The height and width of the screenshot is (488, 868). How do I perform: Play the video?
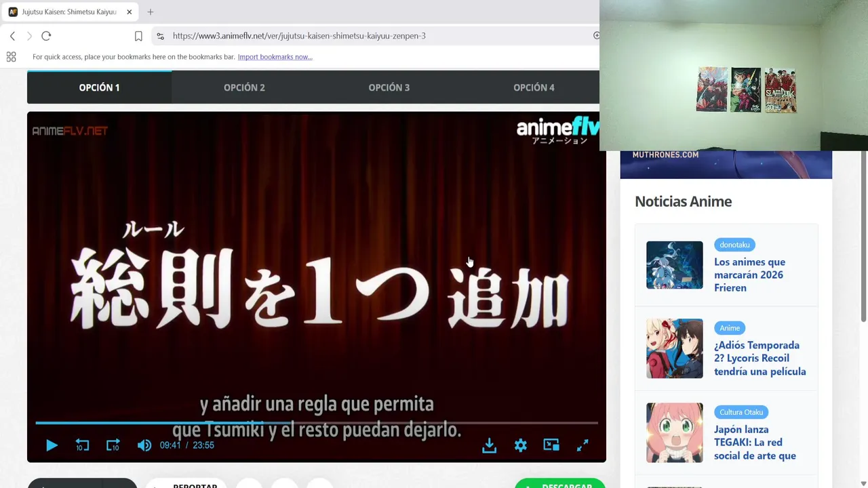52,445
